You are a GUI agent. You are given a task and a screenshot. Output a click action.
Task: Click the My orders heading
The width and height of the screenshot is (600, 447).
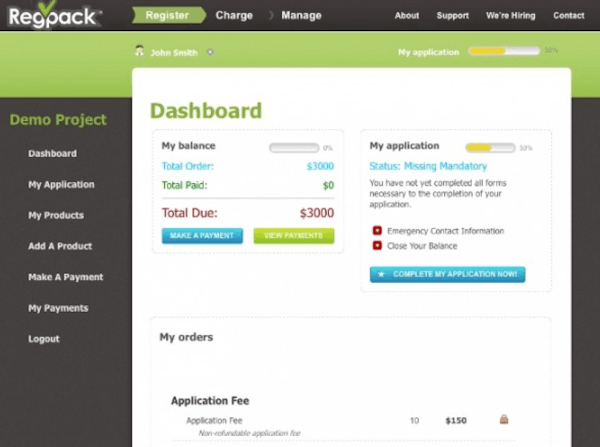pos(186,337)
